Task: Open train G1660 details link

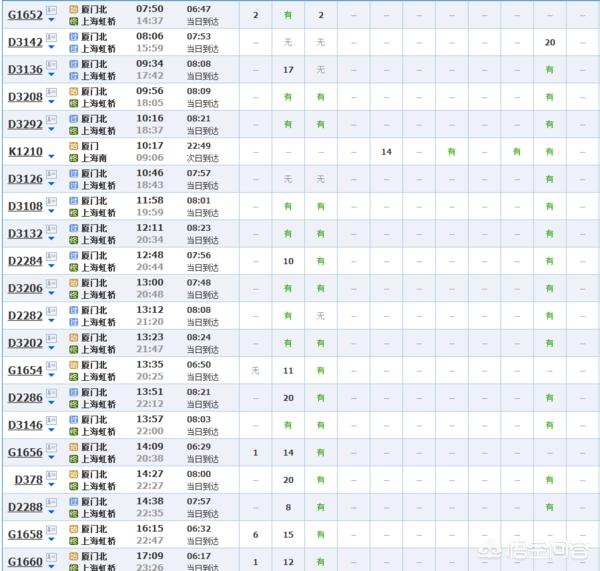Action: coord(25,561)
